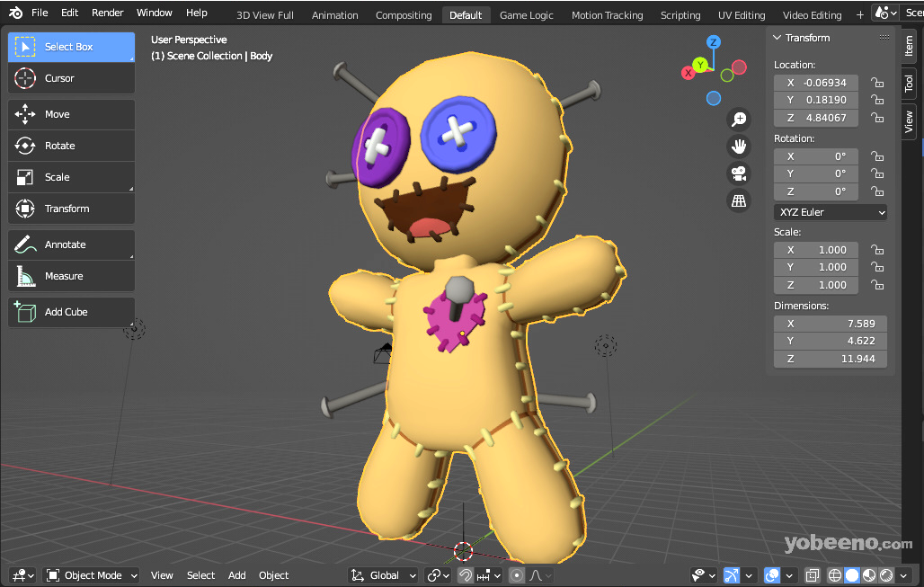Open the XYZ Euler rotation mode dropdown
The width and height of the screenshot is (924, 587).
830,212
